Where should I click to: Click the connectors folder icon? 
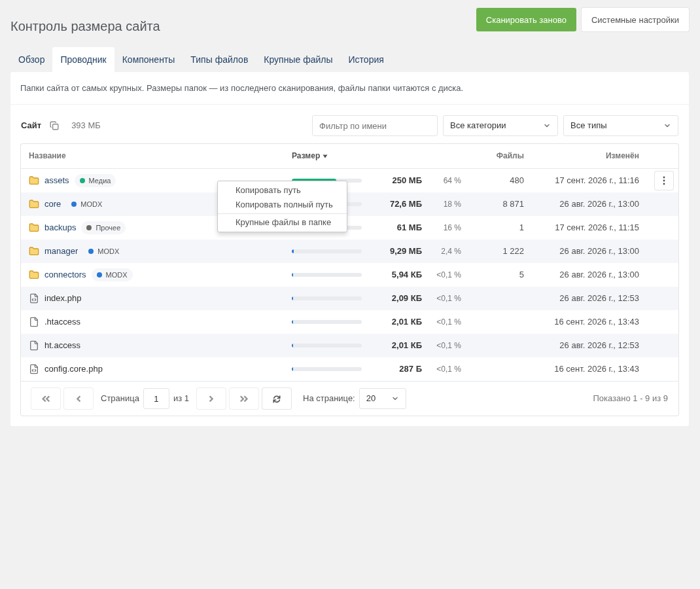(34, 275)
